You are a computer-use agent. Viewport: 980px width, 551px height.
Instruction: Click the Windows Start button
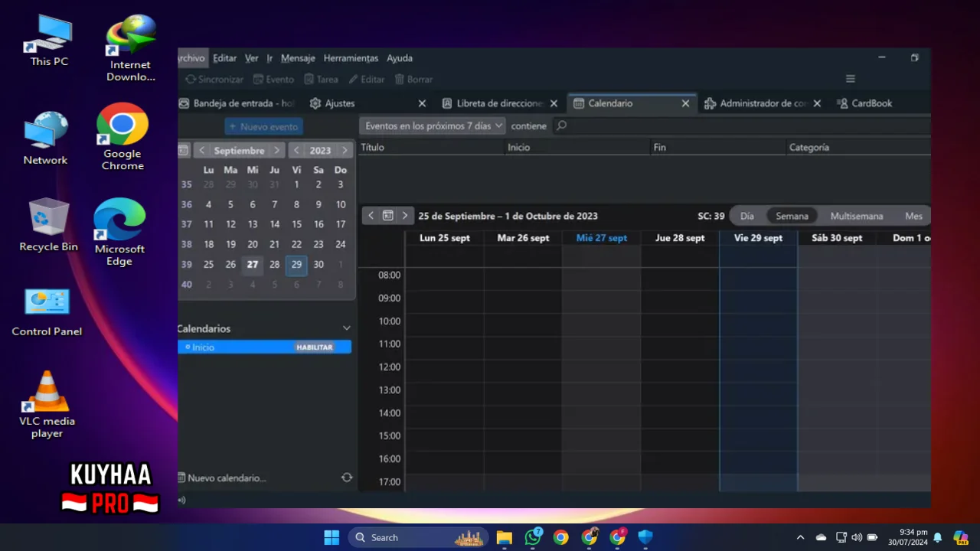[x=332, y=537]
